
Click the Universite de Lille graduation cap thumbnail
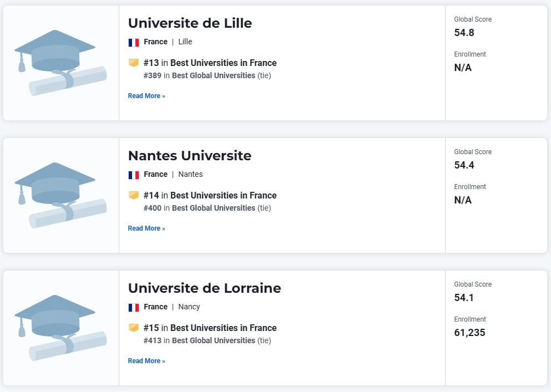point(60,63)
